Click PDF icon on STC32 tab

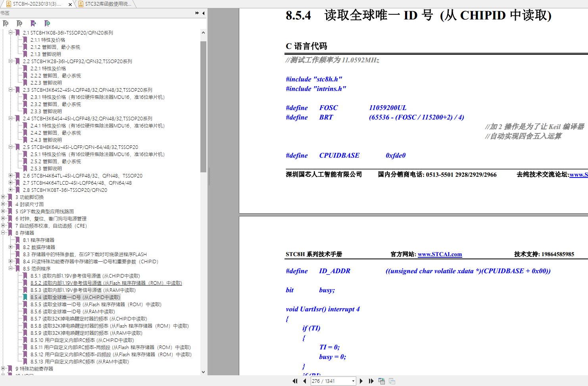[81, 4]
